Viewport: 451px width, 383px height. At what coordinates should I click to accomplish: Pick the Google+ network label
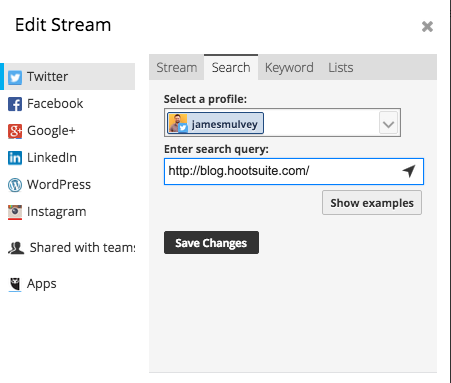pyautogui.click(x=51, y=131)
